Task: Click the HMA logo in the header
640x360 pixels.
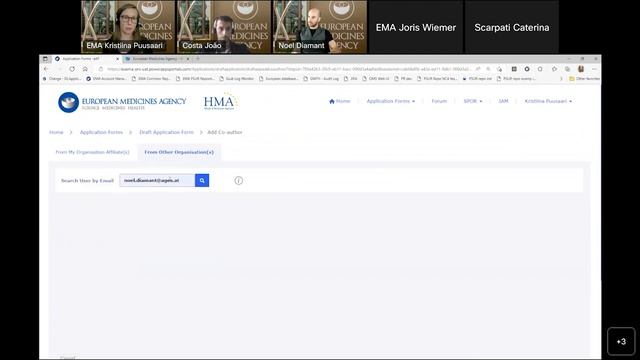Action: tap(220, 102)
